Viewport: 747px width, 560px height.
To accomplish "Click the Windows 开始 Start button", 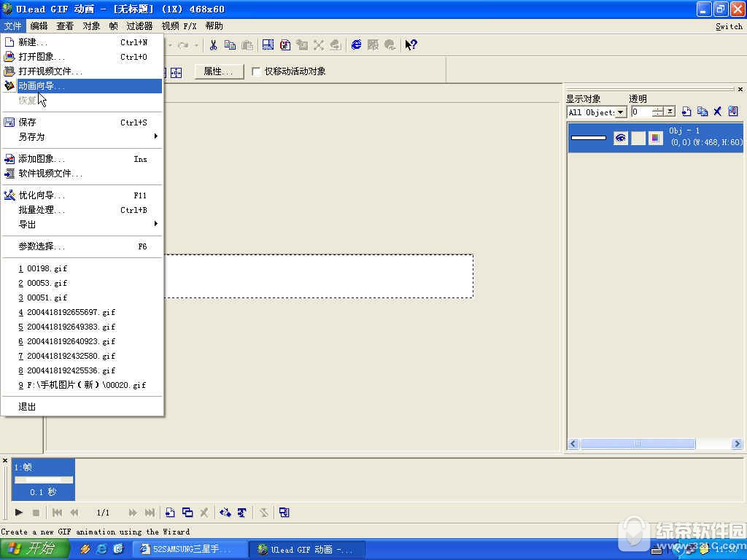I will pos(34,548).
